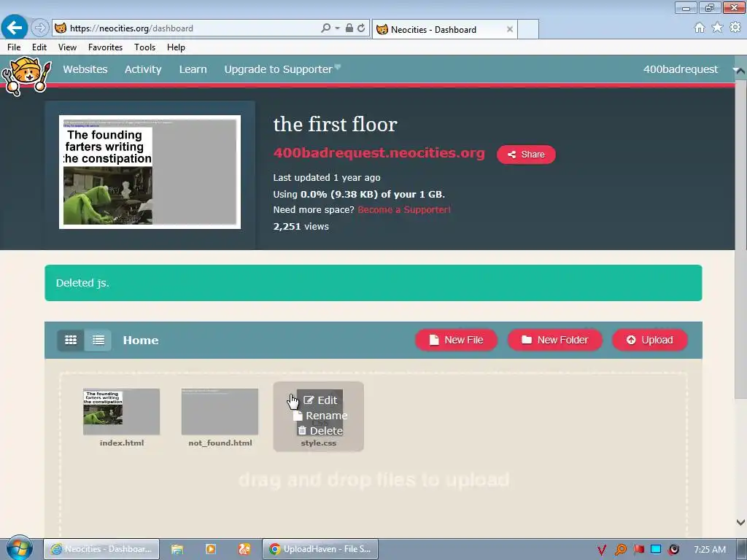Close the Neocities - Dashboard tab
The image size is (747, 560).
pyautogui.click(x=510, y=29)
